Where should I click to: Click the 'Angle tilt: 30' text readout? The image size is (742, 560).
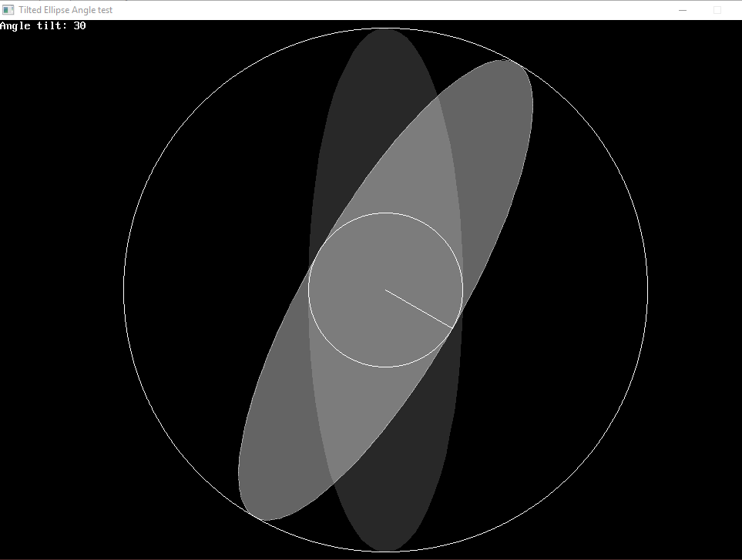43,26
